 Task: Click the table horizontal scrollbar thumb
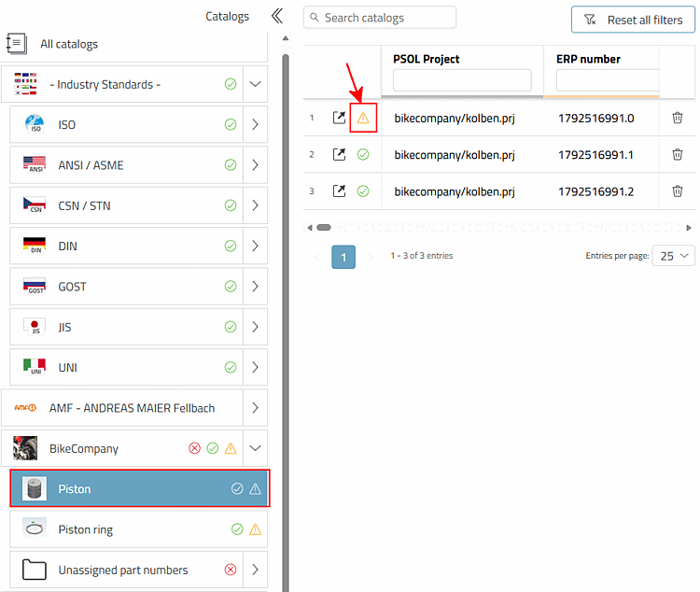coord(324,228)
